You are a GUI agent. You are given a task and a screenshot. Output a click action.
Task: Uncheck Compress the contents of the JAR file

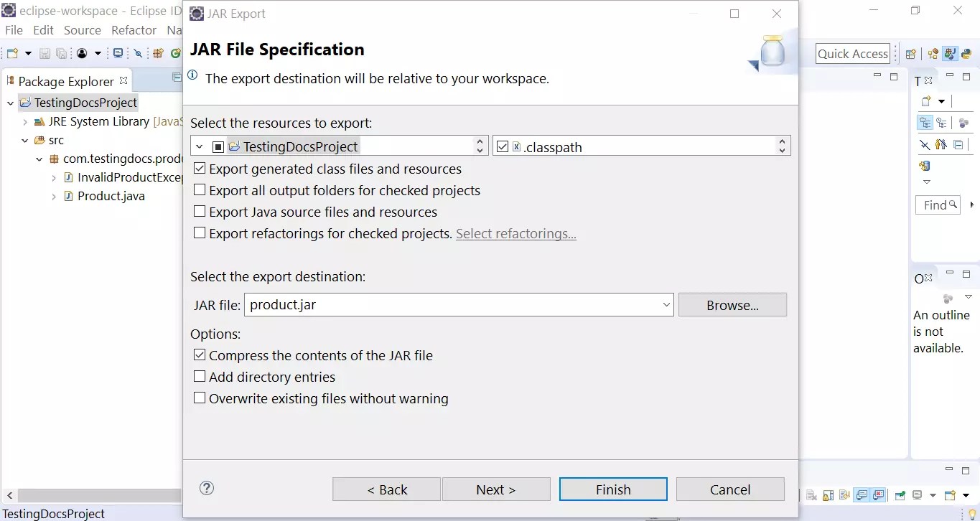coord(199,355)
